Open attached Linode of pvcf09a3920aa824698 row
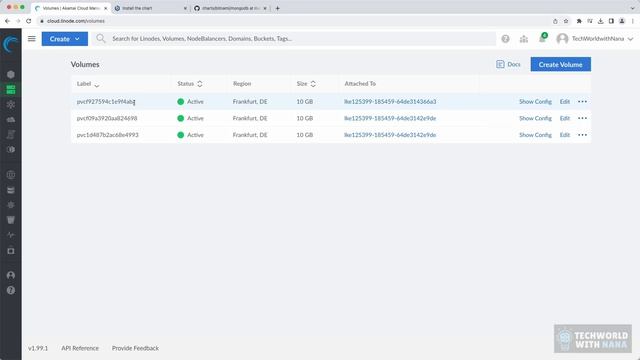This screenshot has height=360, width=640. point(390,118)
